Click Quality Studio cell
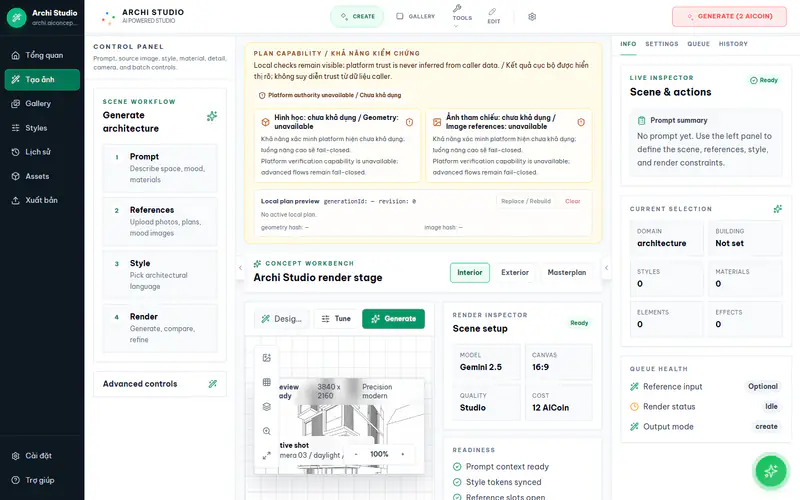800x500 pixels. [487, 403]
